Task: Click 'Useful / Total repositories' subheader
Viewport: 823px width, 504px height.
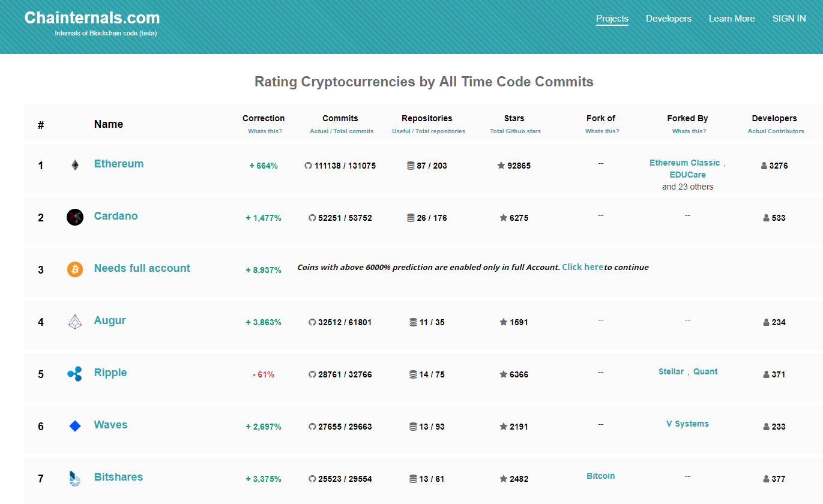Action: [x=429, y=131]
